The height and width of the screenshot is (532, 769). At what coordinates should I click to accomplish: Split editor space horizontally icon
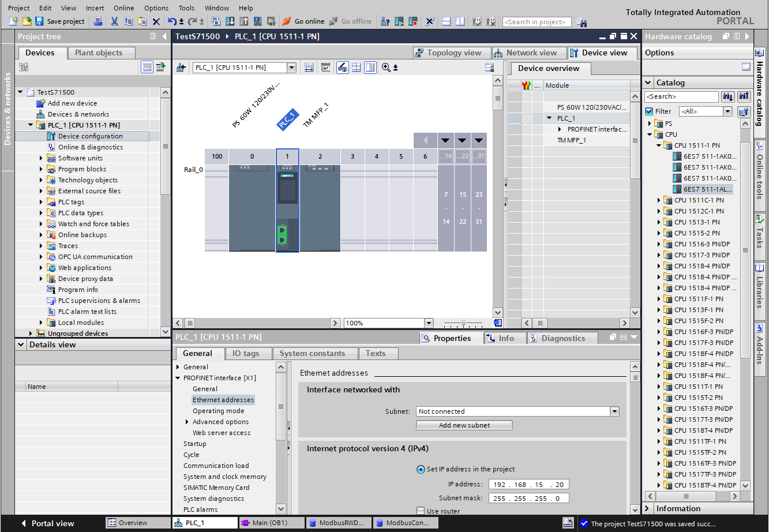tap(446, 21)
